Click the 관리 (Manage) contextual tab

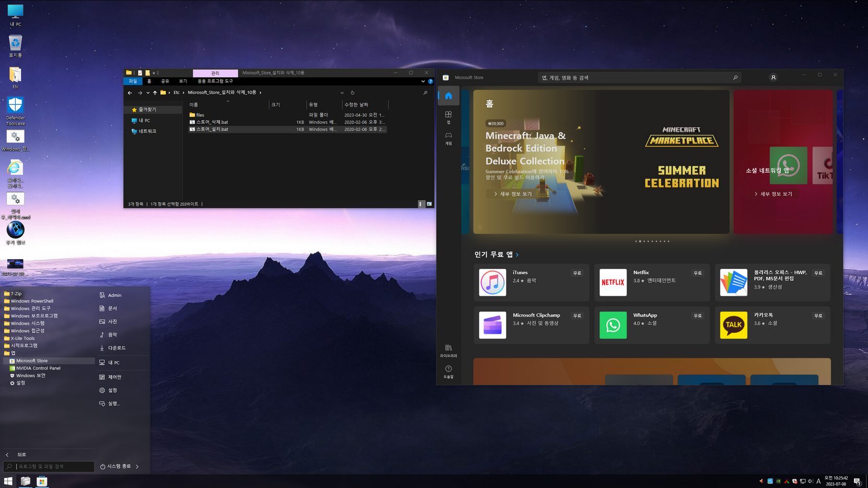(215, 73)
